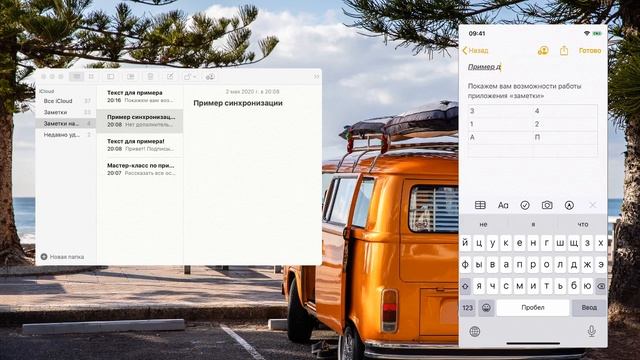Tap 'Назад' back link on iPhone
Viewport: 640px width, 360px height.
point(476,51)
